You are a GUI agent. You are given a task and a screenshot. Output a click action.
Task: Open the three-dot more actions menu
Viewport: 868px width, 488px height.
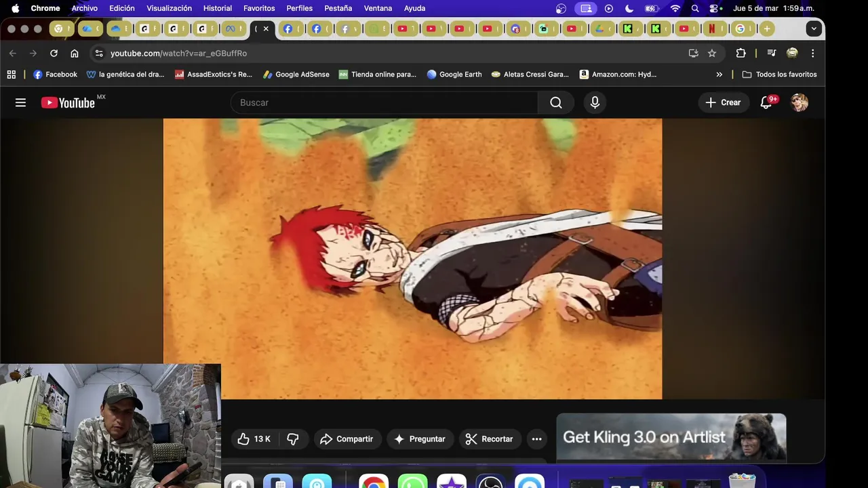tap(536, 439)
